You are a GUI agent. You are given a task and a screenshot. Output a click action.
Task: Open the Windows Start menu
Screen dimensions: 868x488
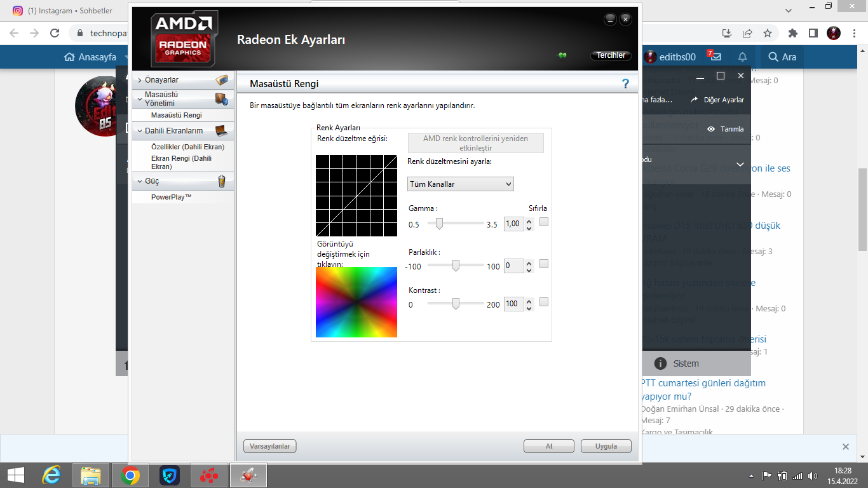15,475
